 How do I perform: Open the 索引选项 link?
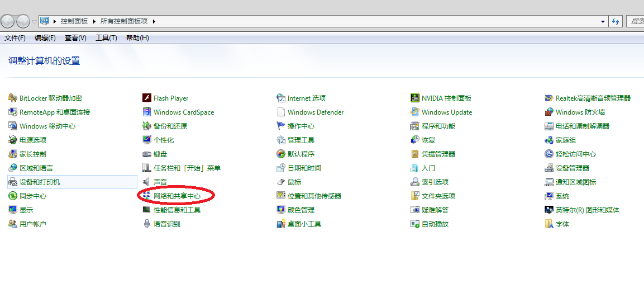click(435, 182)
